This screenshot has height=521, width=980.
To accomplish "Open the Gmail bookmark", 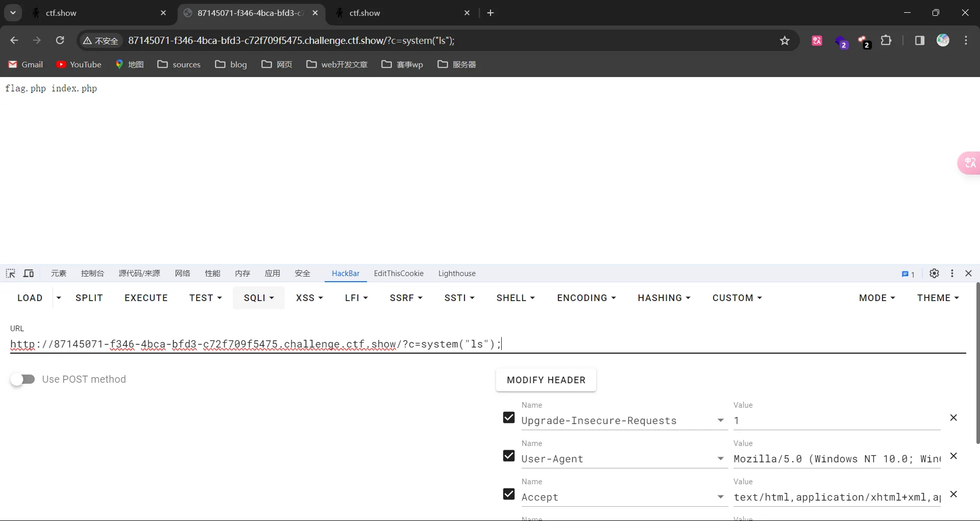I will [x=26, y=64].
